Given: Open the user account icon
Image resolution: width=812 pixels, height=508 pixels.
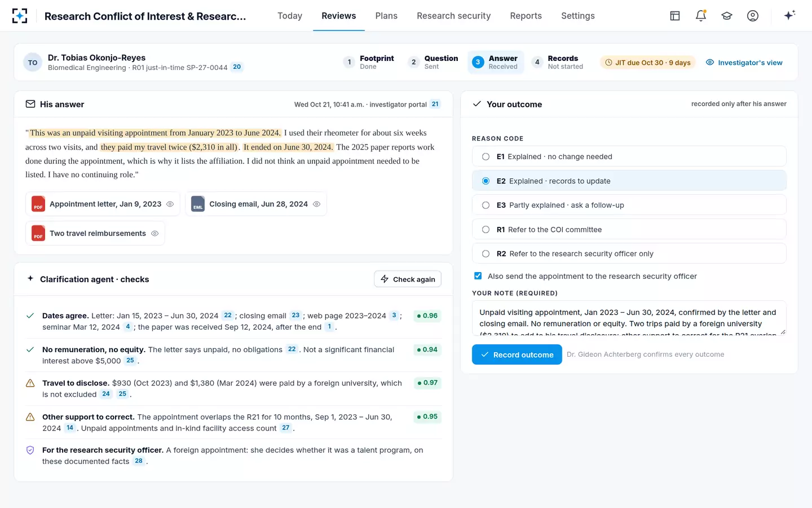Looking at the screenshot, I should [x=753, y=16].
